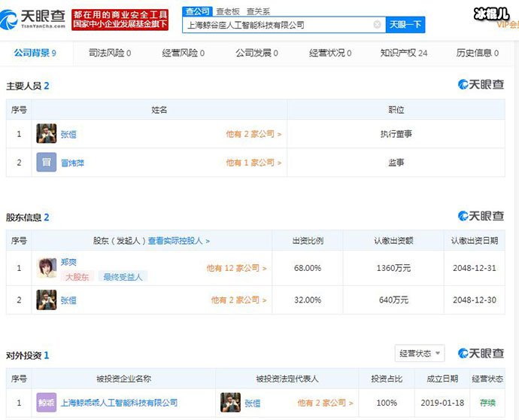Open 郑爽 name link

point(68,262)
